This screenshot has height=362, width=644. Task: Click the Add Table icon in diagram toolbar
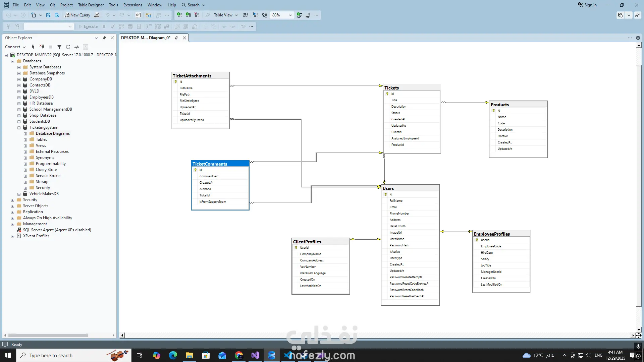click(x=188, y=15)
